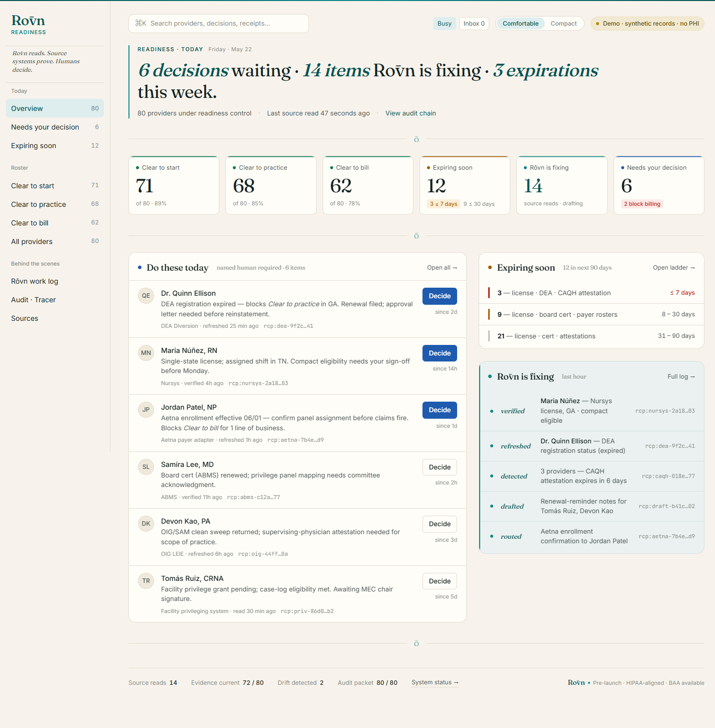
Task: Open the Clear to bill 62 card
Action: pos(368,185)
